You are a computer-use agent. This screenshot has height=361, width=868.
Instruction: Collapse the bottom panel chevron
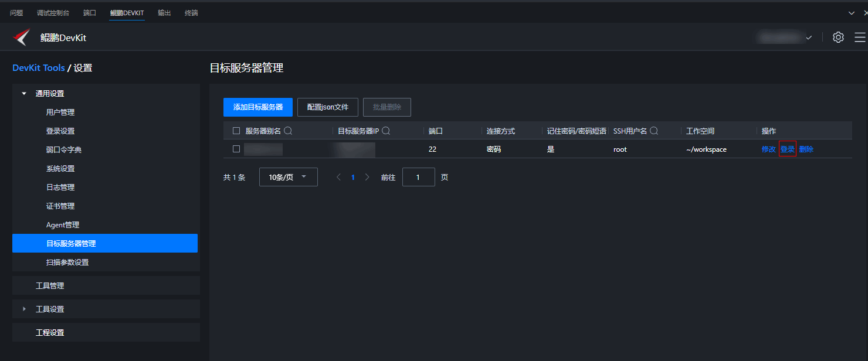click(x=852, y=12)
